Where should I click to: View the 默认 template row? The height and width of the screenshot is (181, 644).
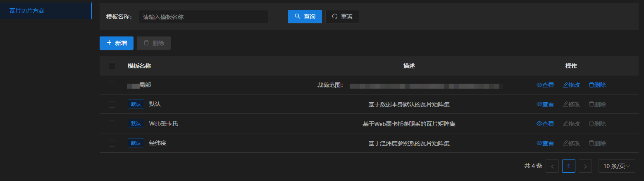[x=545, y=104]
